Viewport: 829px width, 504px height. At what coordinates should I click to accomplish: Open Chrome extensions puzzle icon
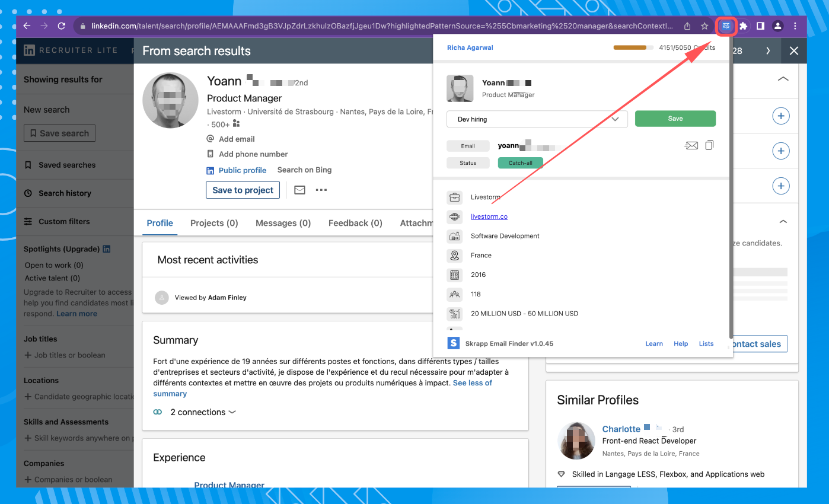[x=743, y=26]
